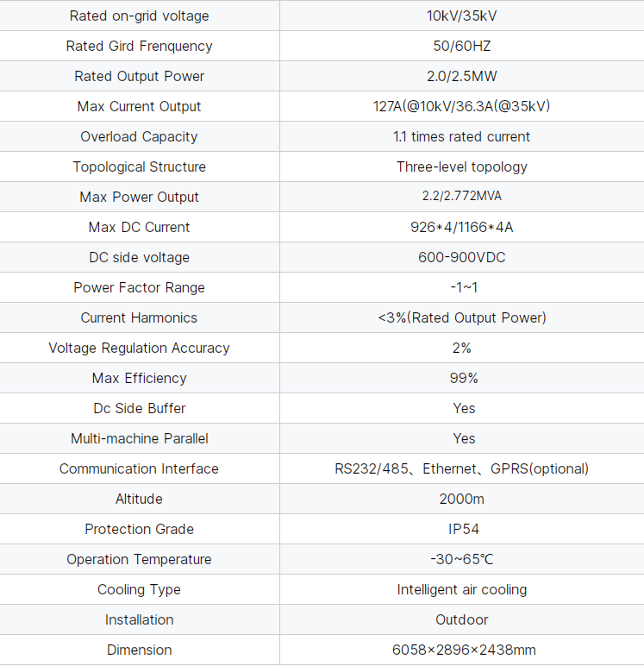Click the 'Power Factor Range' label
644x666 pixels.
(x=139, y=287)
